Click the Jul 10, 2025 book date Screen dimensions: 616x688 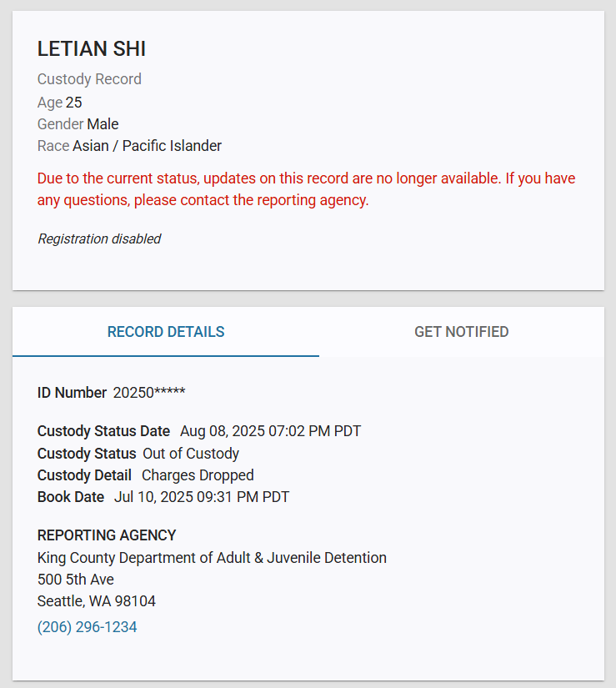201,497
